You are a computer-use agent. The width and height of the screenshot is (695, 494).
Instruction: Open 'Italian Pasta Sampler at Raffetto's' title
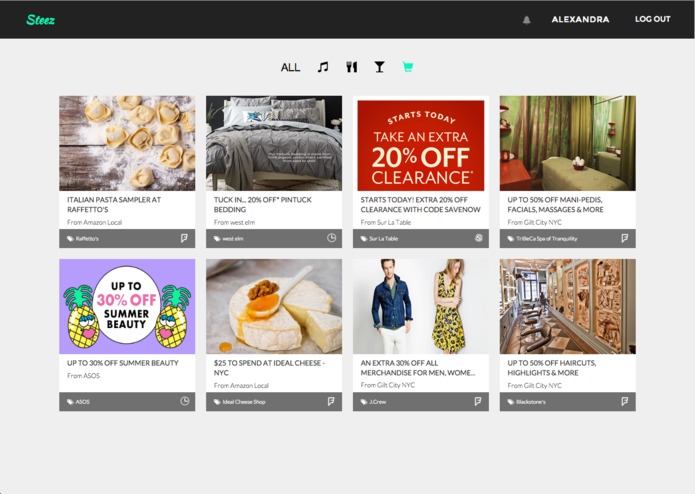pyautogui.click(x=114, y=205)
